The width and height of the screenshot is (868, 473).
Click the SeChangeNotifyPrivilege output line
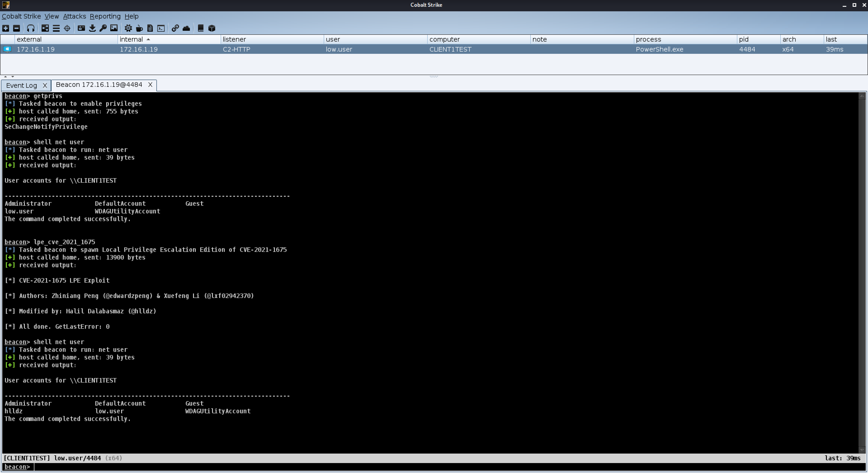click(46, 127)
